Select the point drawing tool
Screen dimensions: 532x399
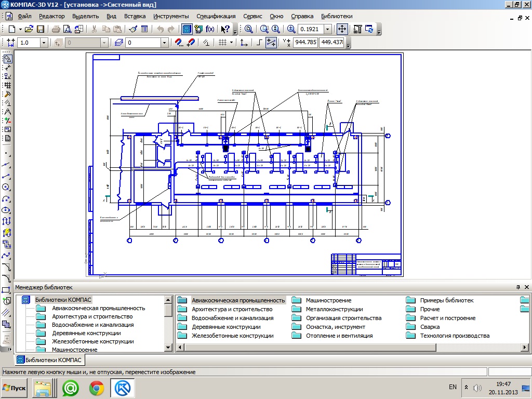point(7,153)
